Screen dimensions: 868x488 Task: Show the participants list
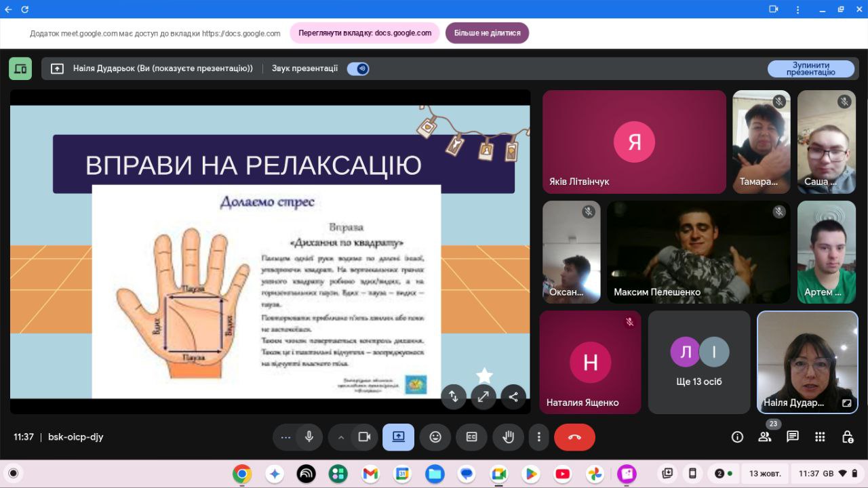click(x=765, y=437)
